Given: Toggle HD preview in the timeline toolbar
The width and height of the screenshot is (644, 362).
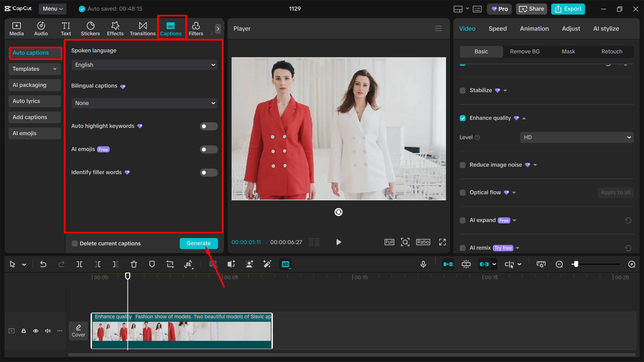Looking at the screenshot, I should tap(285, 264).
